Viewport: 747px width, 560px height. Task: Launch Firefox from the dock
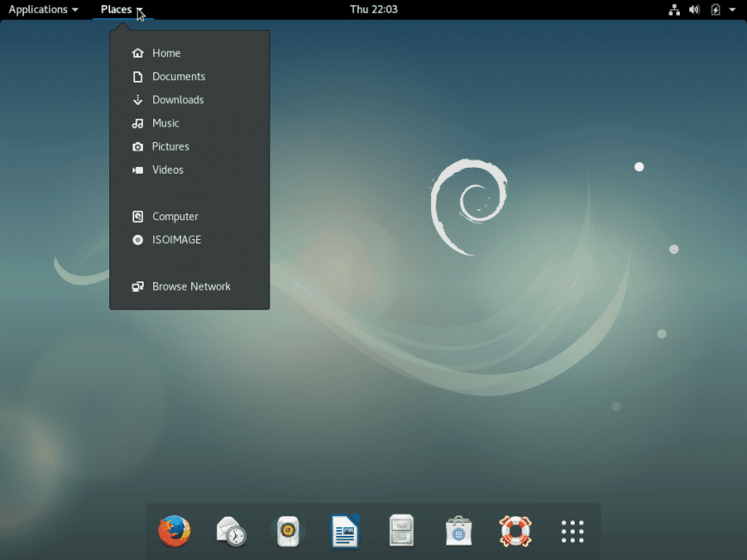(x=175, y=531)
